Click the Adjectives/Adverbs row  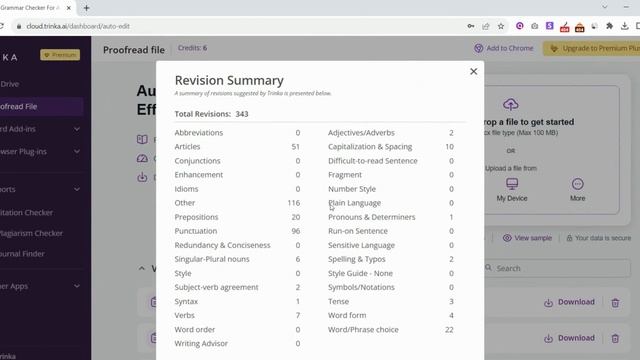(391, 133)
